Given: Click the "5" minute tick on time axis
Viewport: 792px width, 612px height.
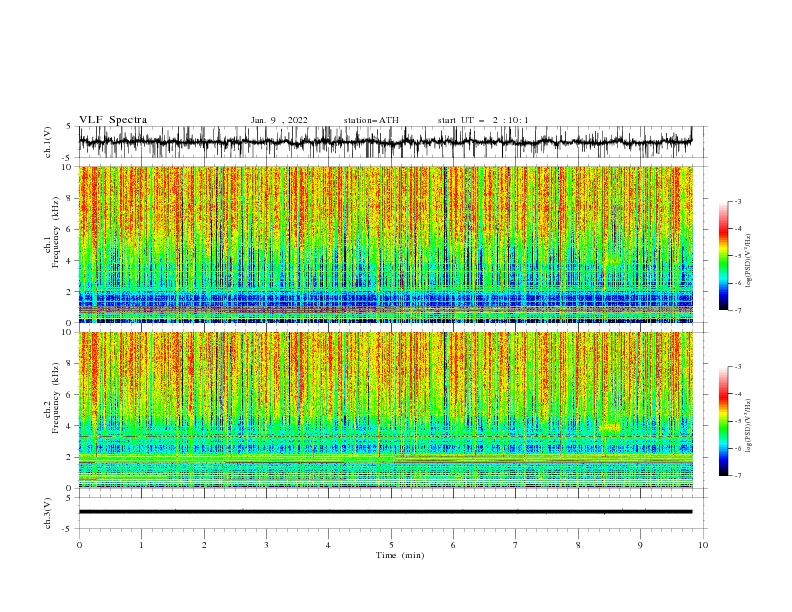Looking at the screenshot, I should pos(391,545).
